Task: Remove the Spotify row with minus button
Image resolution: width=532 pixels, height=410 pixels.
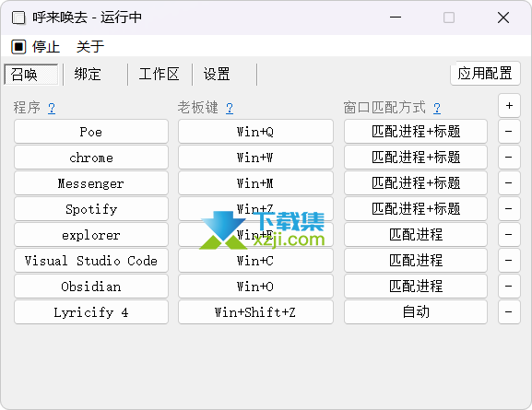Action: coord(509,208)
